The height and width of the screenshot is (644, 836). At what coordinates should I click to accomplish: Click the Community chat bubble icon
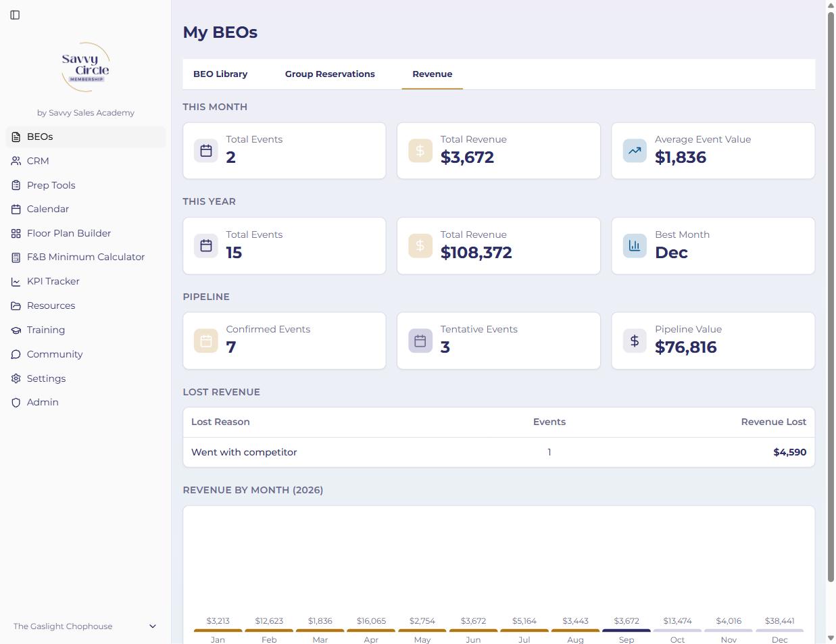[16, 354]
